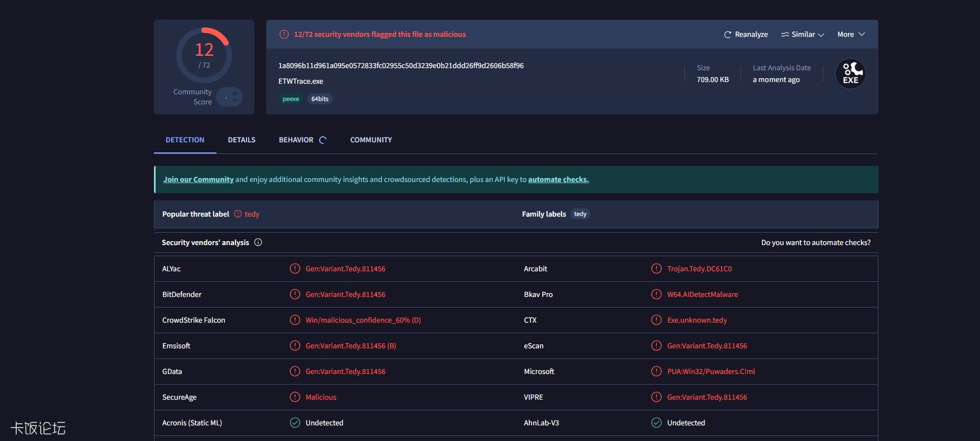Click the green check icon for AhnLab-V3
Image resolution: width=980 pixels, height=441 pixels.
(x=656, y=423)
